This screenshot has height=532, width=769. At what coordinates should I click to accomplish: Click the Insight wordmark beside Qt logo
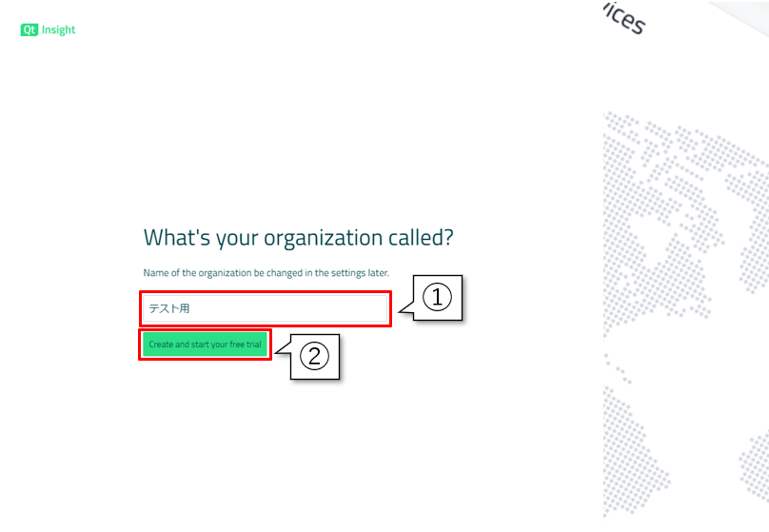(59, 30)
